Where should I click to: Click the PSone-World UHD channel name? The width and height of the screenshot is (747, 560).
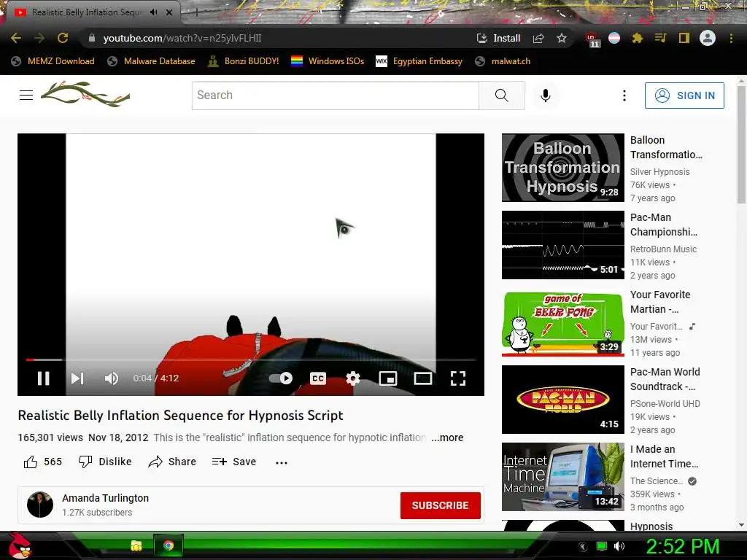(x=665, y=404)
